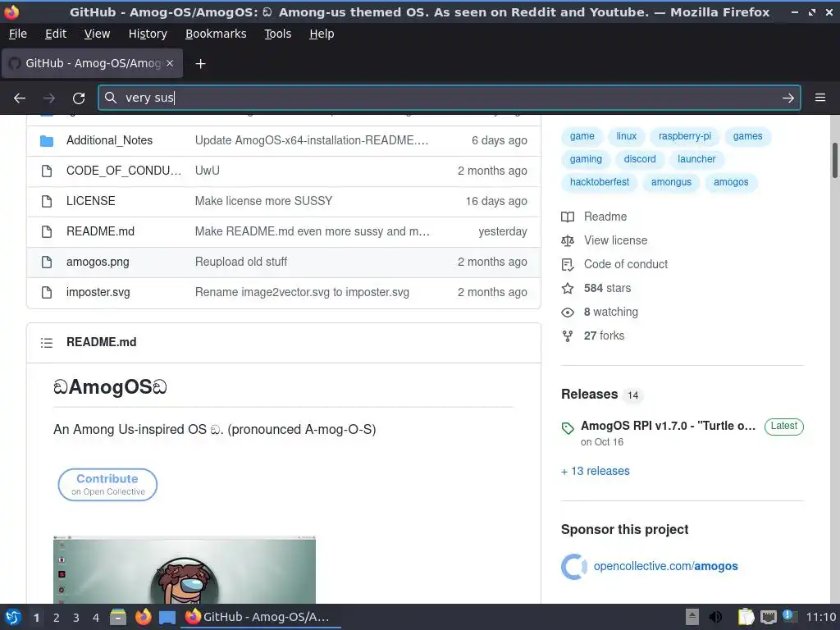Open opencollective.com/amogos sponsor link
Viewport: 840px width, 630px height.
click(666, 567)
